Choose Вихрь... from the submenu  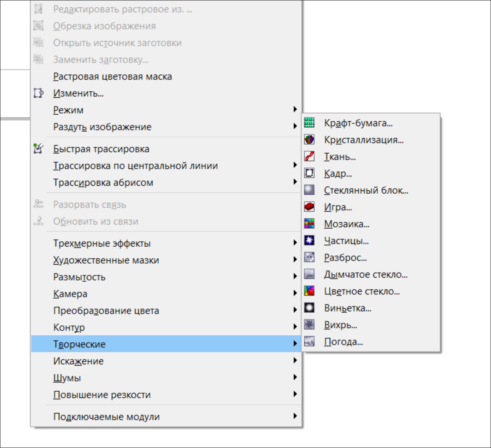[x=340, y=325]
